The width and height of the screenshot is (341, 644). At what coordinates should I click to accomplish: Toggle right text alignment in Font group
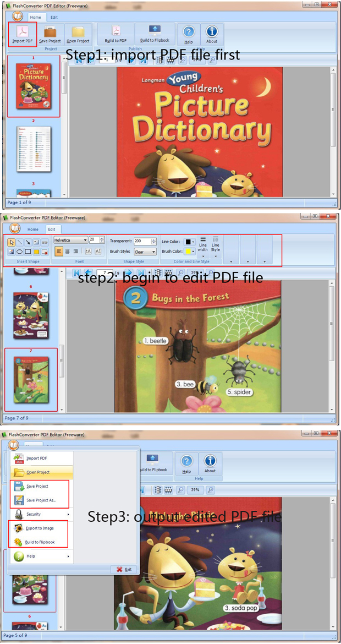75,252
